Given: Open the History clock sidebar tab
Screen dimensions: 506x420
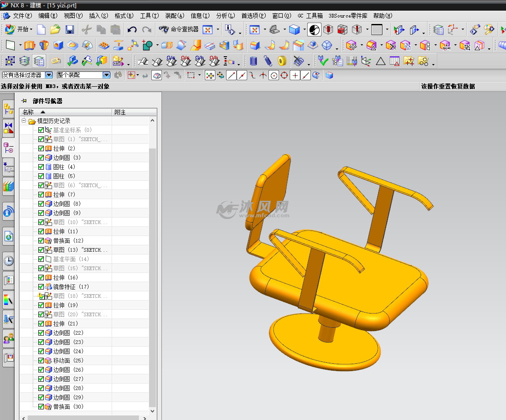Looking at the screenshot, I should 8,260.
